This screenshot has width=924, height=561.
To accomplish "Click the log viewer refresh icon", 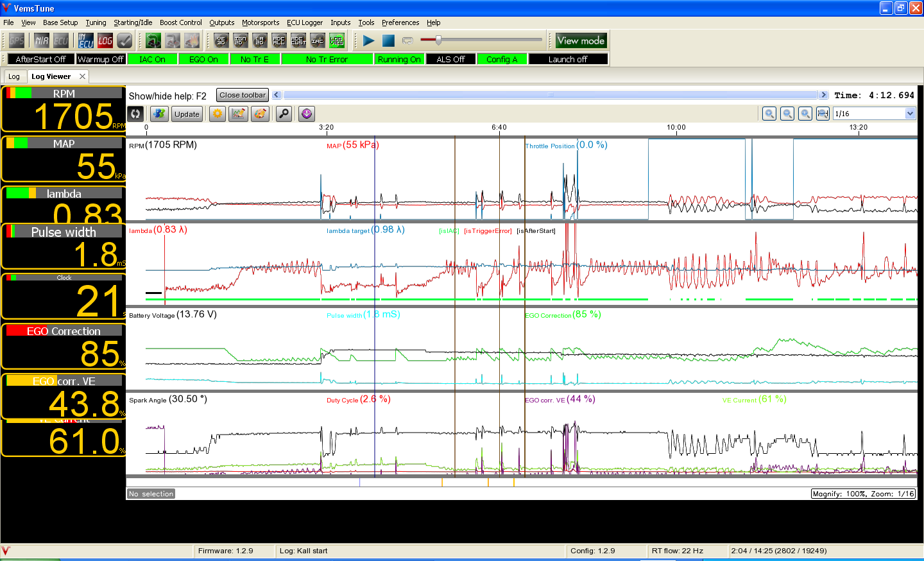I will pos(135,114).
